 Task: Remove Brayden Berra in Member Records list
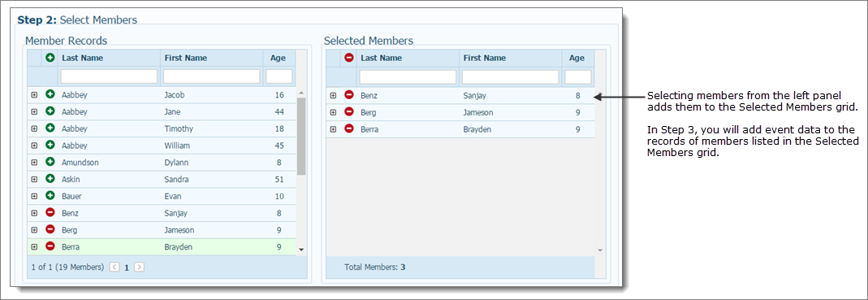coord(50,247)
